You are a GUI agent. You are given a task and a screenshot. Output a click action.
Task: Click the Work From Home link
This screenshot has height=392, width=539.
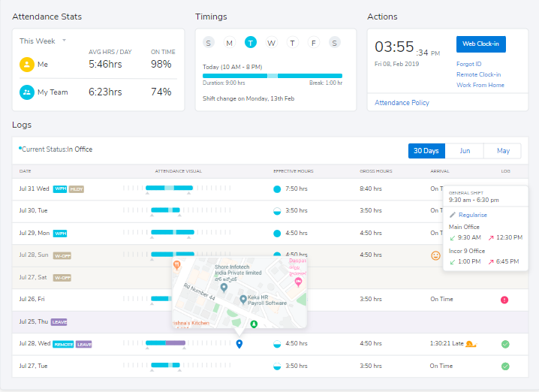[480, 85]
